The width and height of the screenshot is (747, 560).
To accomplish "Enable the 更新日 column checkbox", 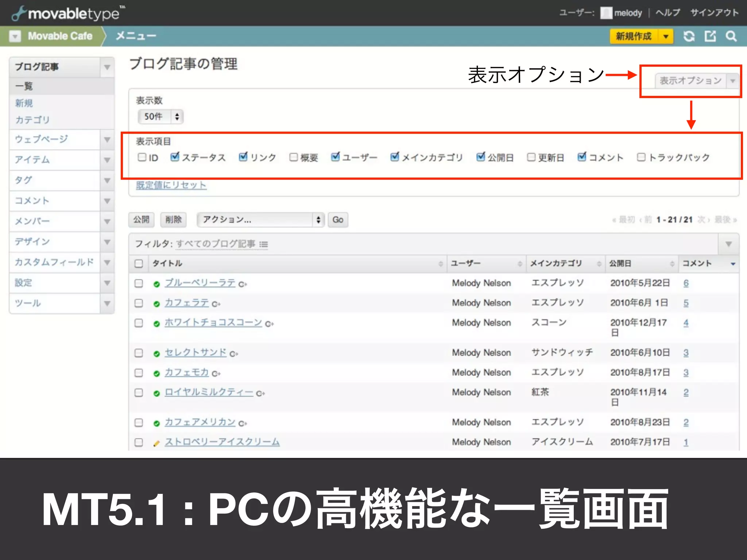I will [x=531, y=157].
